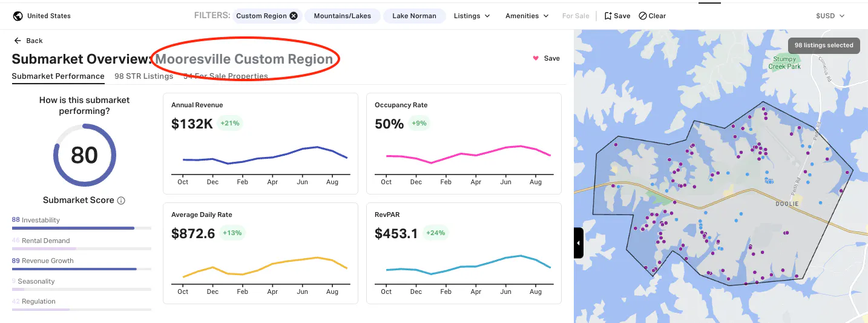Viewport: 868px width, 323px height.
Task: Click the +9% occupancy change badge
Action: tap(419, 124)
